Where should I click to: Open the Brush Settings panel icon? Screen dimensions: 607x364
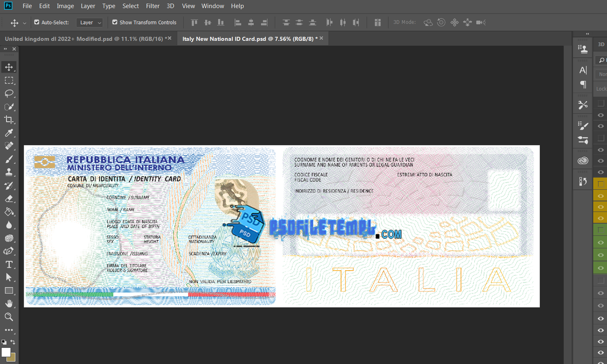tap(583, 126)
